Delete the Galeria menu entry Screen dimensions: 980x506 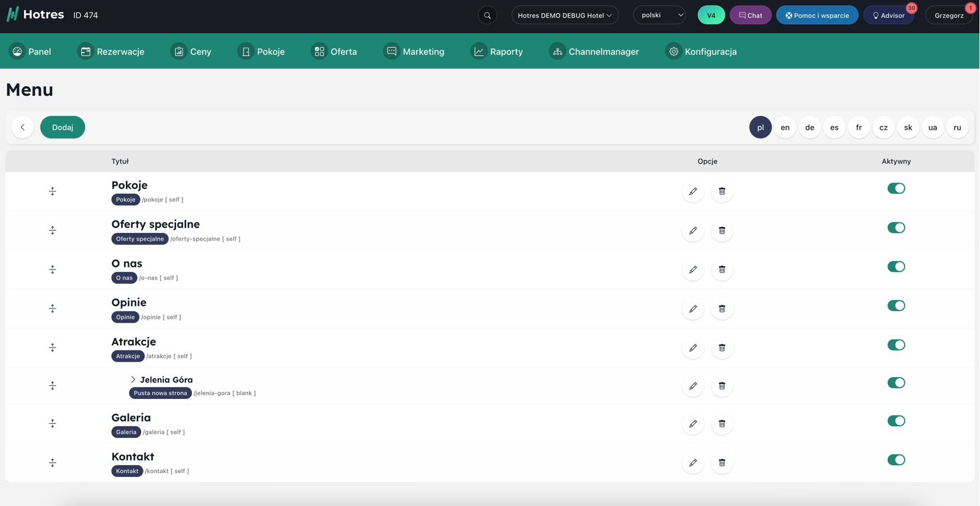(722, 424)
